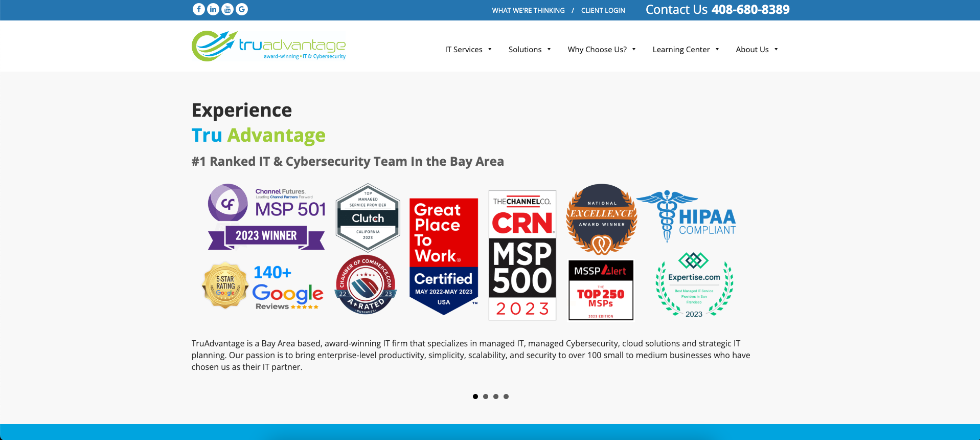Click '#1 Ranked IT & Cybersecurity Team' subheading
The width and height of the screenshot is (980, 440).
(x=348, y=162)
